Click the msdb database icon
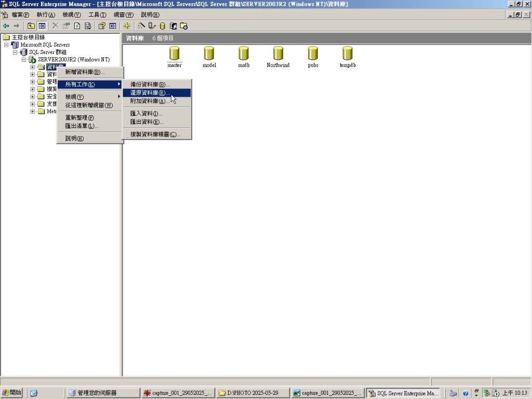This screenshot has height=399, width=532. pos(244,54)
